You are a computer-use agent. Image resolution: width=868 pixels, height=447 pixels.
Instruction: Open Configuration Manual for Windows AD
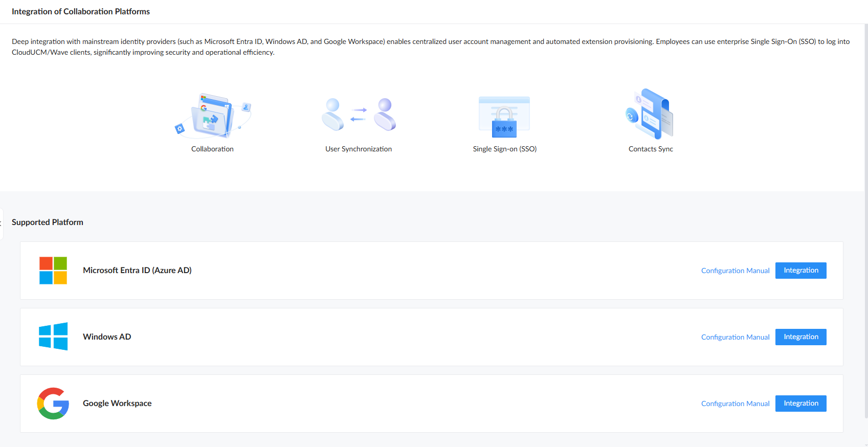[x=735, y=337]
